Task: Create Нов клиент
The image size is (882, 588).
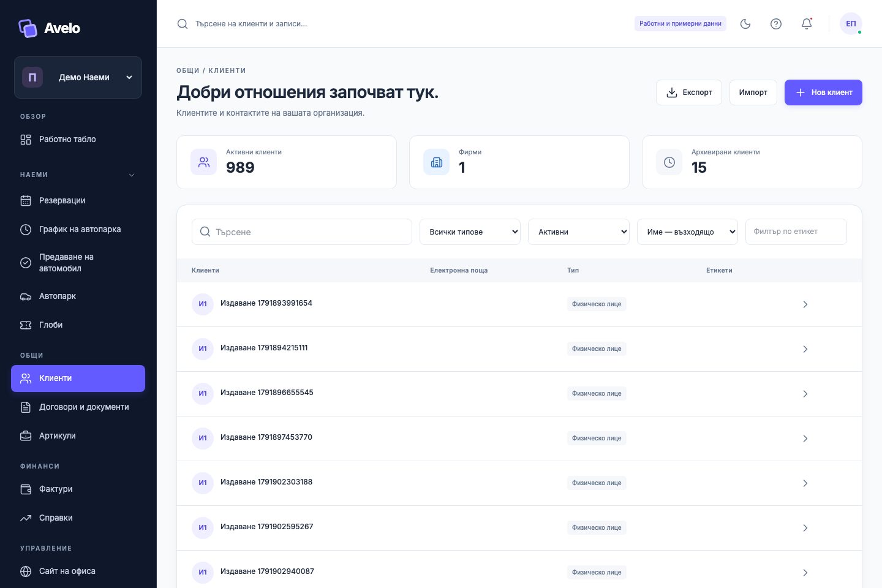Action: [823, 92]
